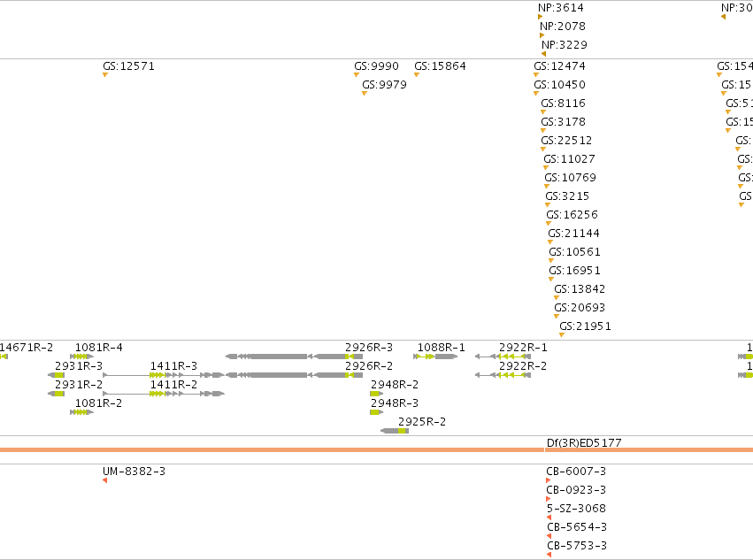Image resolution: width=753 pixels, height=560 pixels.
Task: Click the GS:21144 insertion label
Action: tap(574, 234)
